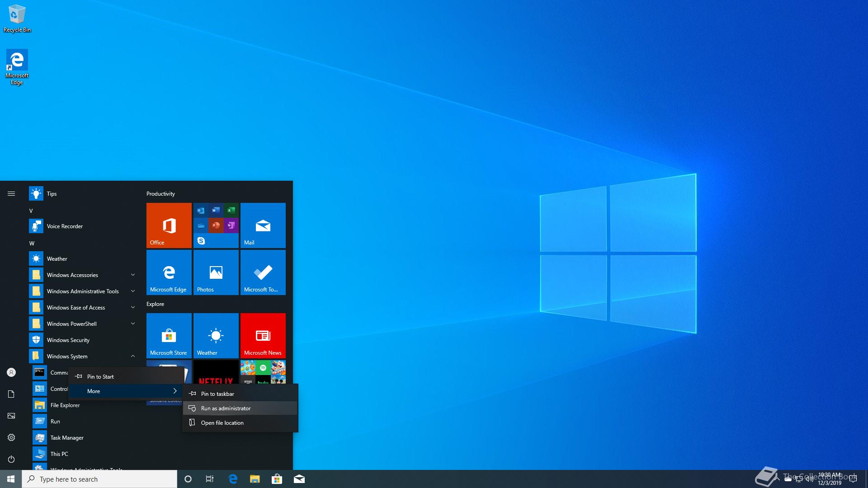868x488 pixels.
Task: Open the Recycle Bin desktop icon
Action: click(x=17, y=19)
